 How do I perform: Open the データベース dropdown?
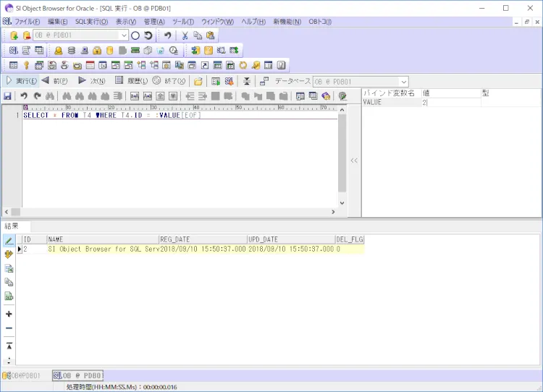[x=361, y=82]
